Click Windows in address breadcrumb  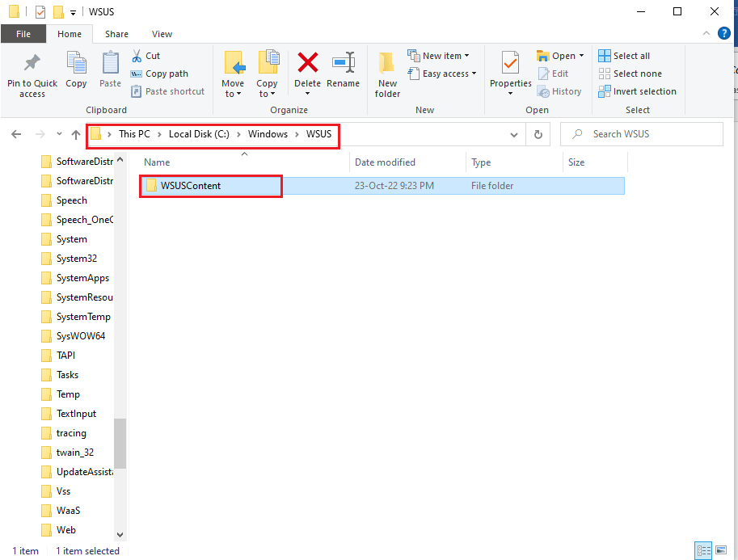pyautogui.click(x=268, y=134)
